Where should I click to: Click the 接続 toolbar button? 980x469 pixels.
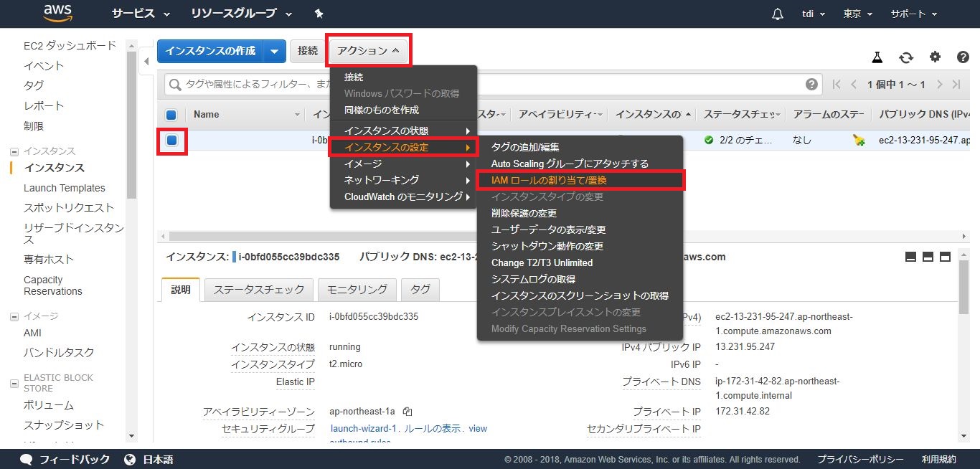[308, 51]
